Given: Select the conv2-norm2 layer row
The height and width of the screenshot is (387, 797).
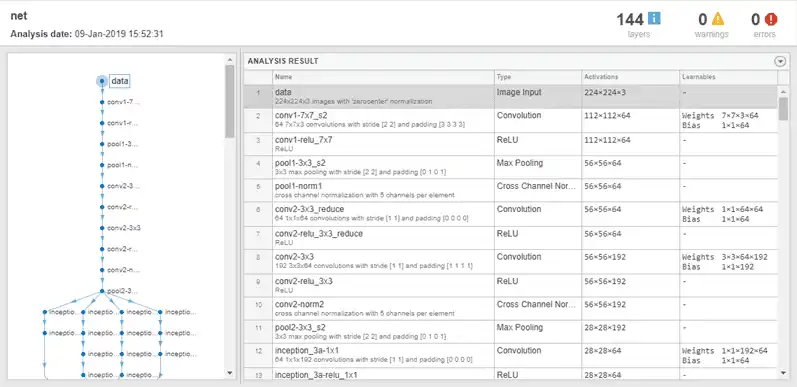Looking at the screenshot, I should [x=510, y=308].
